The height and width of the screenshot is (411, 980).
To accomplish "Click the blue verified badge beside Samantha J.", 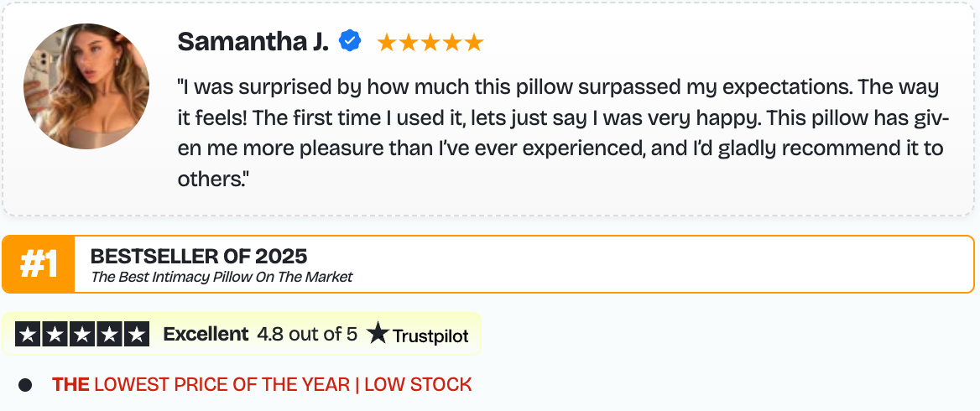I will click(350, 41).
